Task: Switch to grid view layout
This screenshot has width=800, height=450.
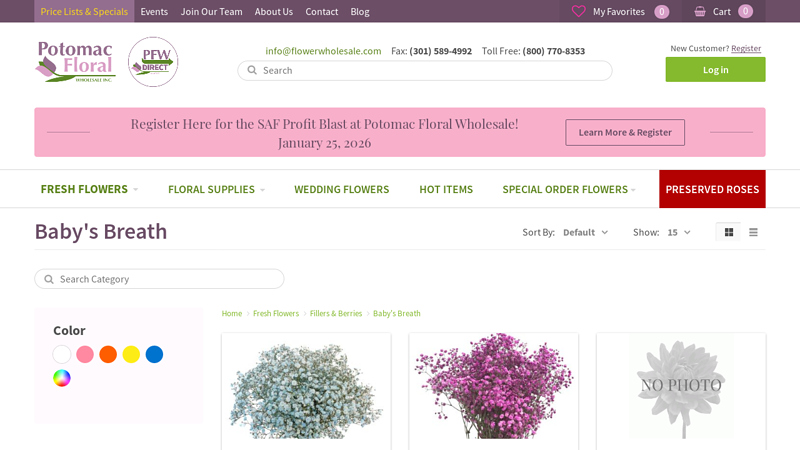Action: click(729, 232)
